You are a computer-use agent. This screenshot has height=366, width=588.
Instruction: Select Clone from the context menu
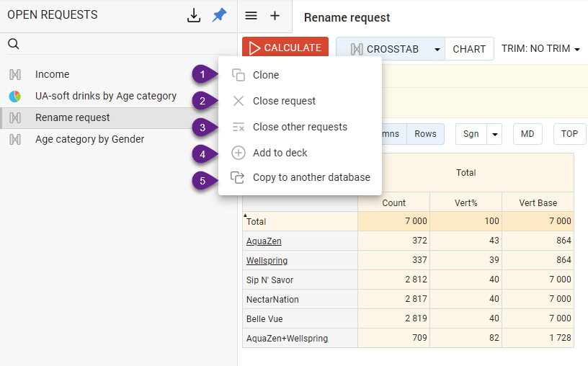point(265,75)
